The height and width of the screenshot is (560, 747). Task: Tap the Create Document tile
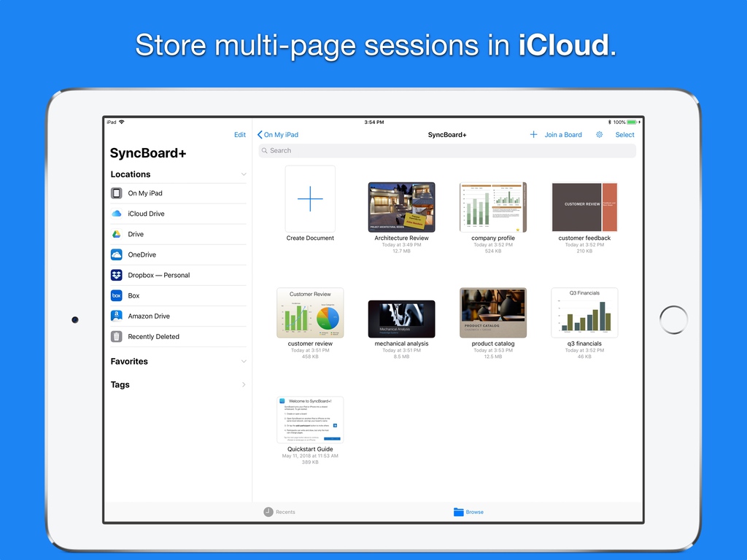[x=310, y=198]
